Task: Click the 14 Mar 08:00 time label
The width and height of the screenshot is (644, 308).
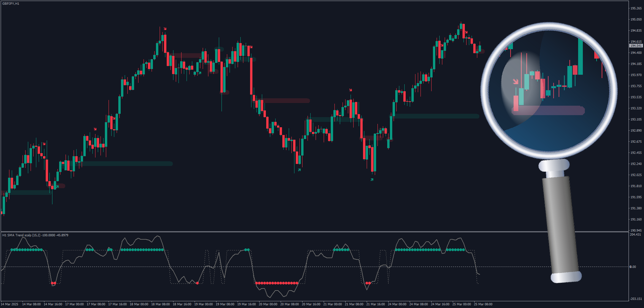Action: 32,304
